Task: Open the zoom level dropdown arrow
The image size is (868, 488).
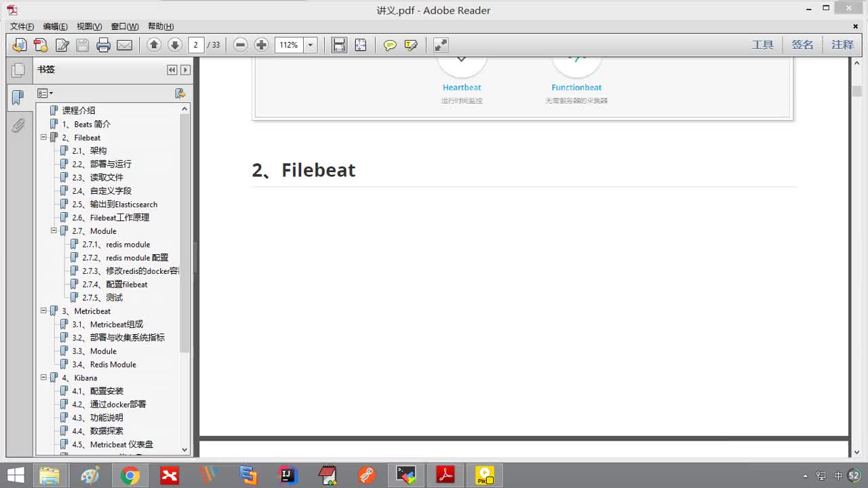Action: point(311,45)
